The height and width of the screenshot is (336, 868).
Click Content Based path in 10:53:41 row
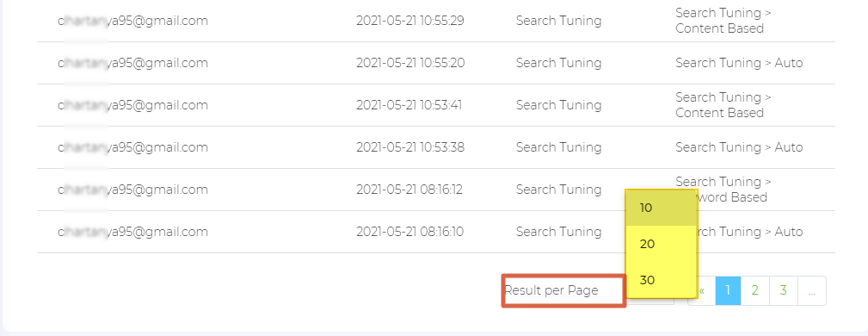[x=723, y=105]
